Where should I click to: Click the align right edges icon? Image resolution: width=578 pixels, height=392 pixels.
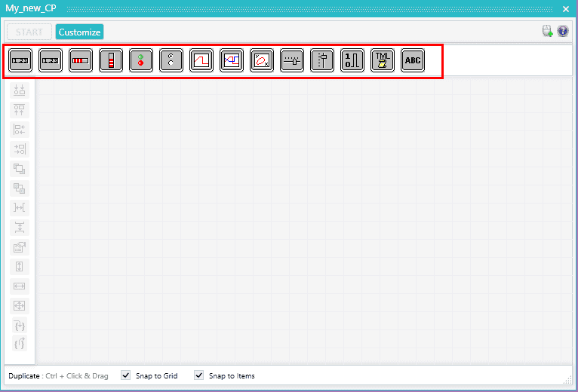click(20, 149)
